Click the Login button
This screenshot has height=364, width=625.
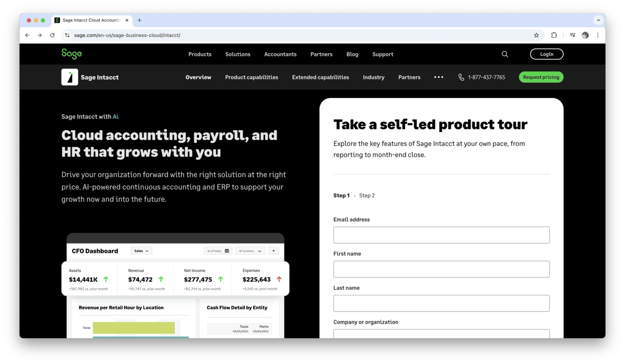[x=546, y=54]
